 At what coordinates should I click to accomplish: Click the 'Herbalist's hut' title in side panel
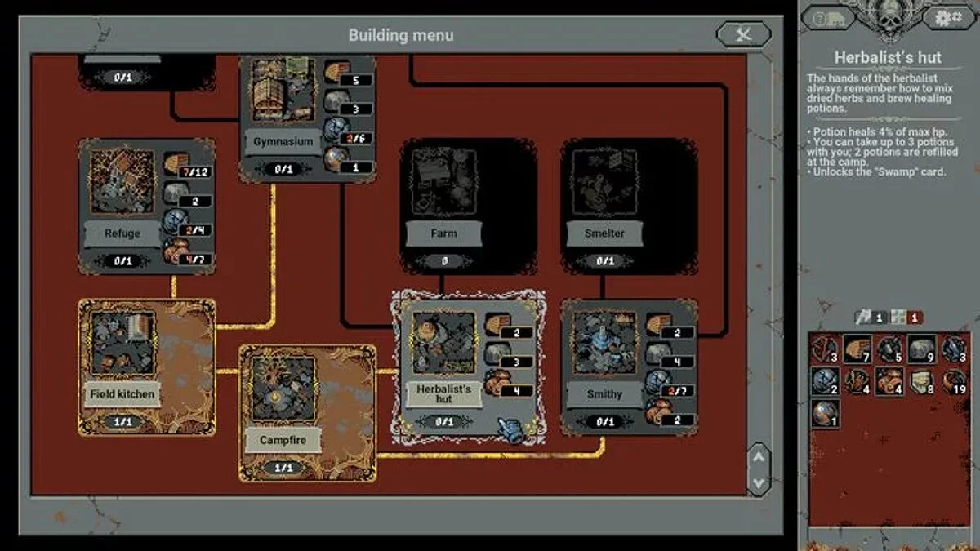tap(888, 57)
